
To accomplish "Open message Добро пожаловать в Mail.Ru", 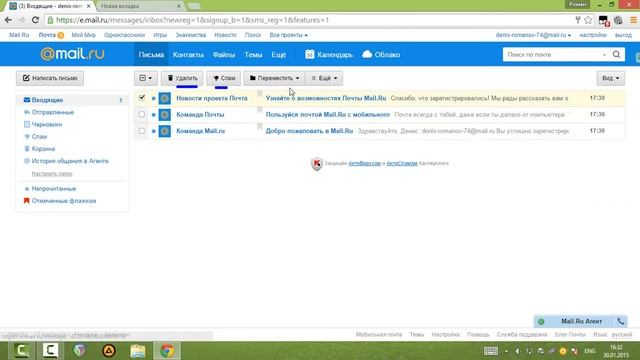I will click(x=309, y=131).
